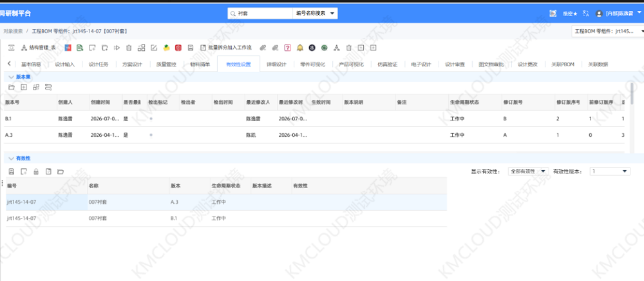644x281 pixels.
Task: Click the play triangle toolbar icon
Action: pyautogui.click(x=117, y=48)
